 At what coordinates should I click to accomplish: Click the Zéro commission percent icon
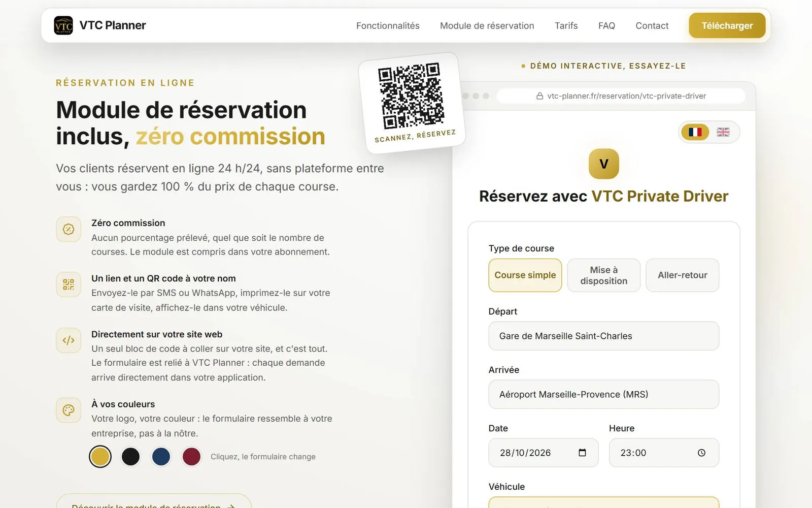[69, 230]
